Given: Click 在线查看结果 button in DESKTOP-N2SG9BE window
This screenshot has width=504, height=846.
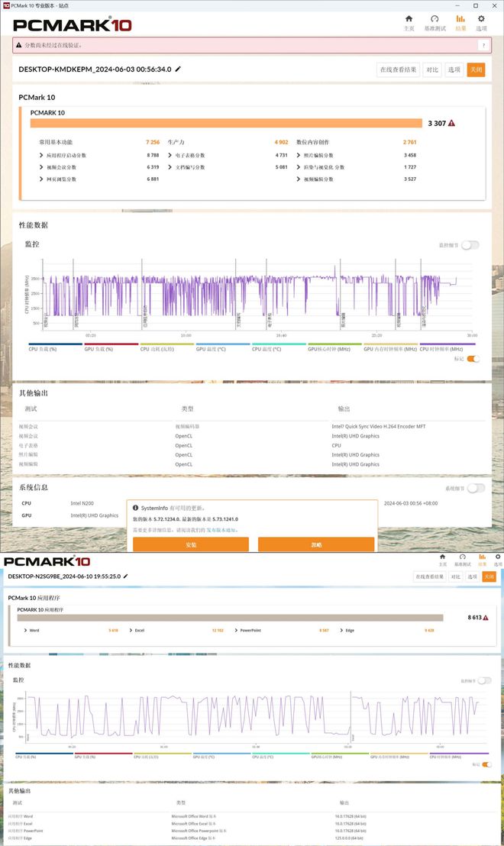Looking at the screenshot, I should point(429,576).
